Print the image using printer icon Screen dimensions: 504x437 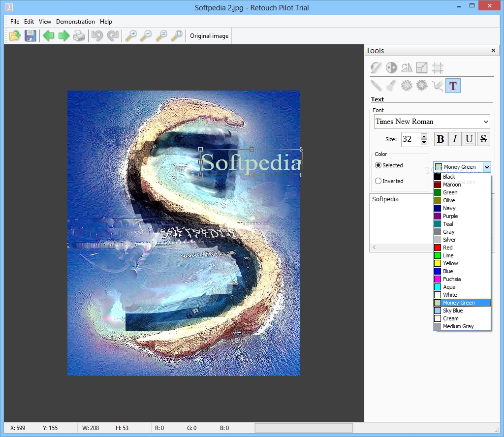[x=79, y=35]
